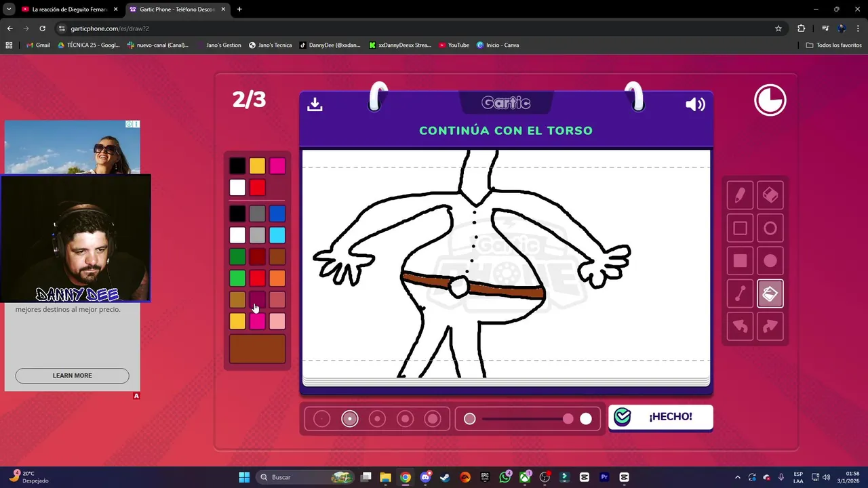868x488 pixels.
Task: Undo the last drawing stroke
Action: tap(740, 327)
